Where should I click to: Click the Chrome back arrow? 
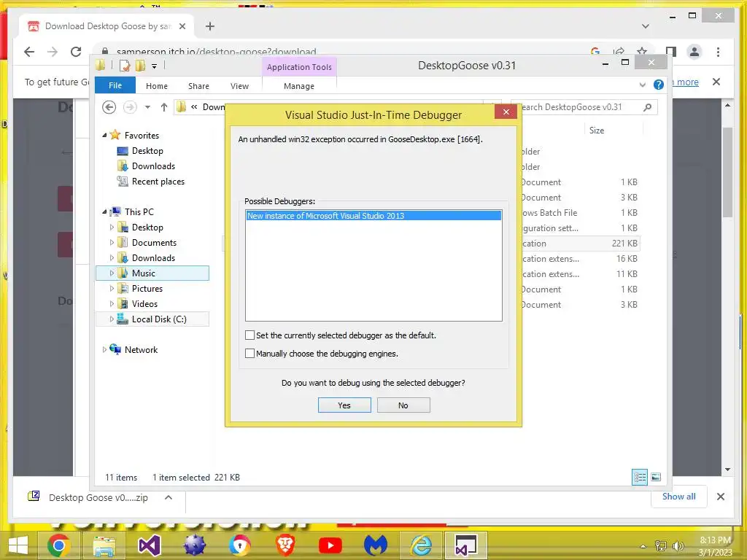coord(29,52)
